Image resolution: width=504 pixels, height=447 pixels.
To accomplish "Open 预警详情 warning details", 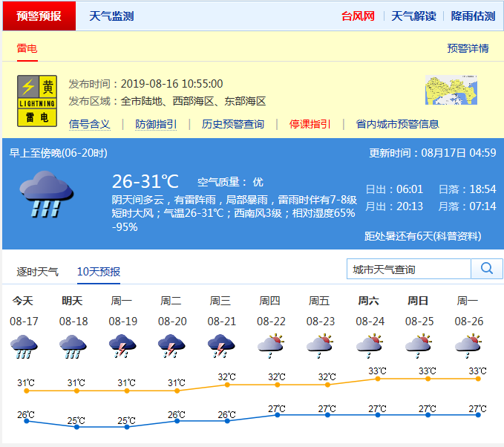I will pyautogui.click(x=468, y=48).
